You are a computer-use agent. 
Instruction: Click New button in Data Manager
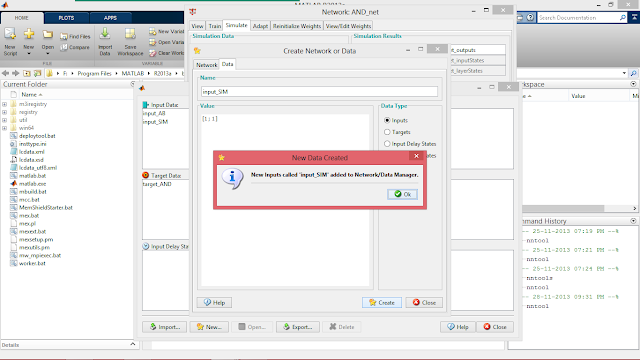click(209, 327)
